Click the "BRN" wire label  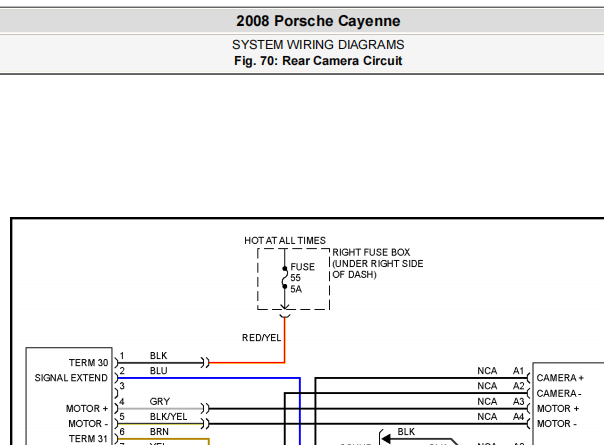click(159, 432)
